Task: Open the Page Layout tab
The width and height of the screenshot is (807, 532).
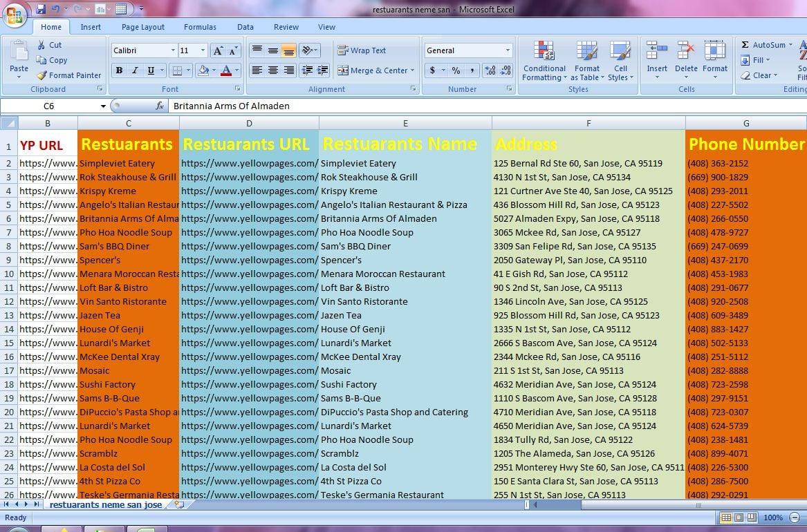Action: pos(142,27)
